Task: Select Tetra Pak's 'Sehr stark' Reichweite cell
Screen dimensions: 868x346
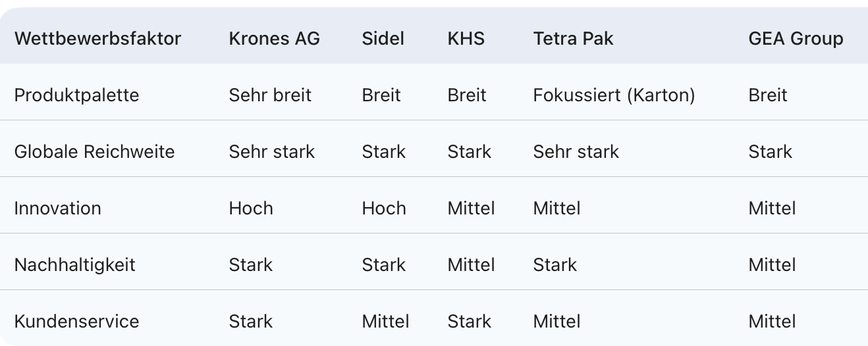Action: point(576,152)
